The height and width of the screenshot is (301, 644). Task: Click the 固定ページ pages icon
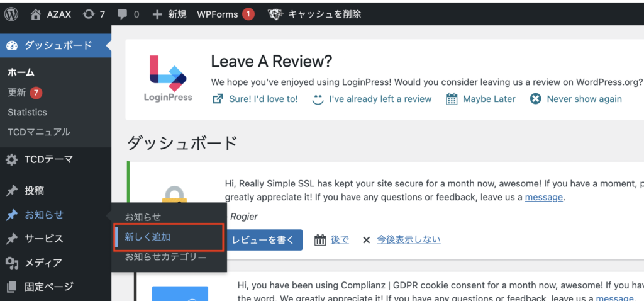12,286
